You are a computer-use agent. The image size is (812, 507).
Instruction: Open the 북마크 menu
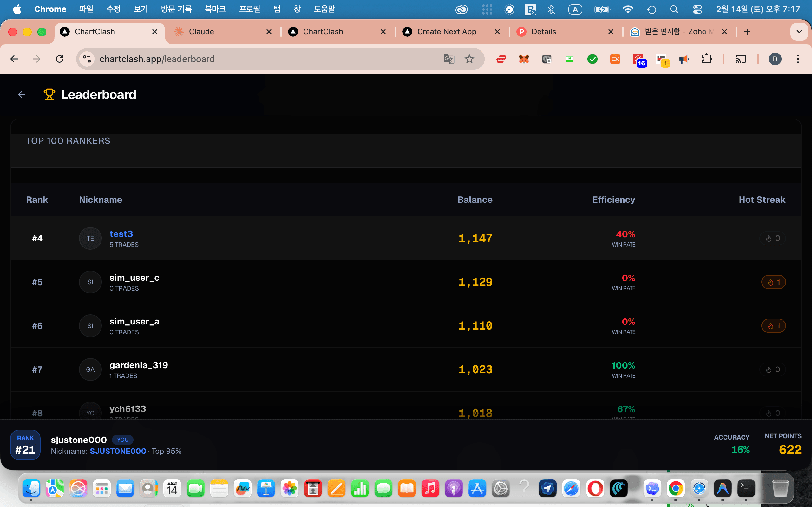click(215, 9)
